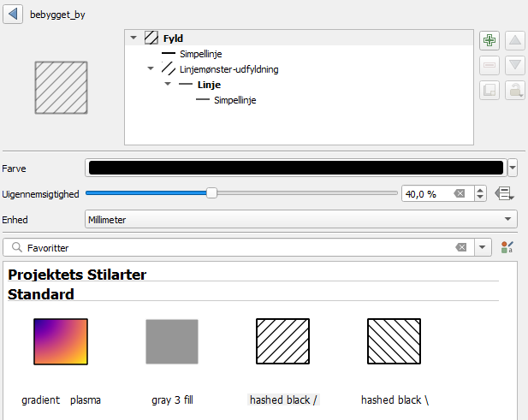Click the symbol preview square

[x=61, y=87]
